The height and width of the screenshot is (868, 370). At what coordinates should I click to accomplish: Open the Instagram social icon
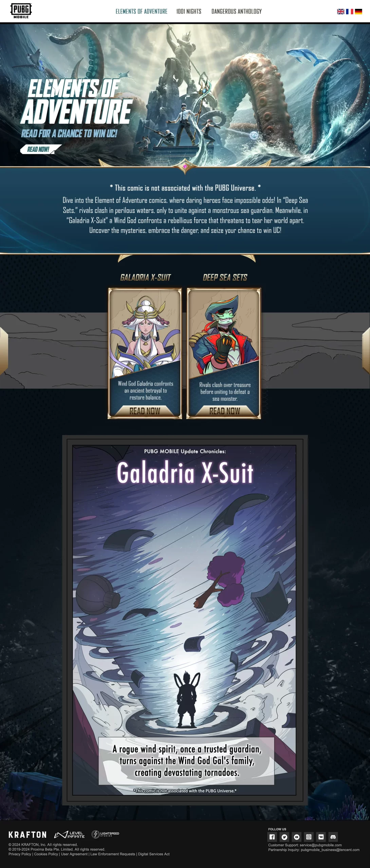[309, 837]
